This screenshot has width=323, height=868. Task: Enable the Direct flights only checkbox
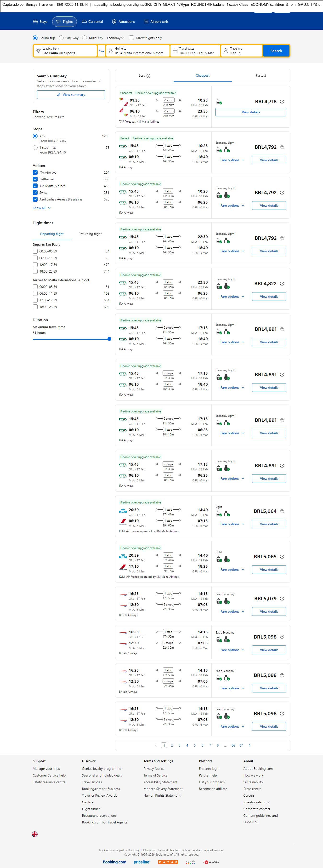point(131,38)
